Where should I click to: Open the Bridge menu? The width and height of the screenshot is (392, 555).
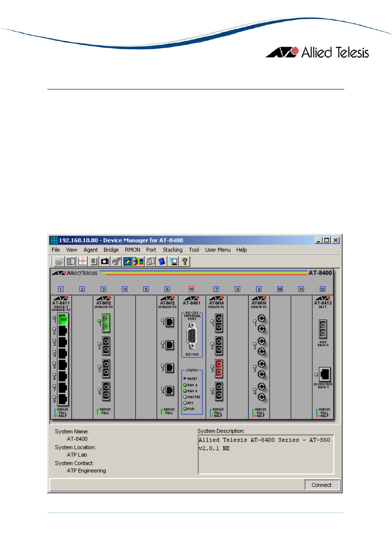point(111,250)
